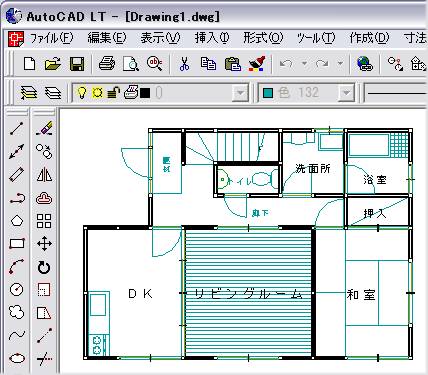Select the Erase tool
Screen dimensions: 428x375
[x=44, y=128]
